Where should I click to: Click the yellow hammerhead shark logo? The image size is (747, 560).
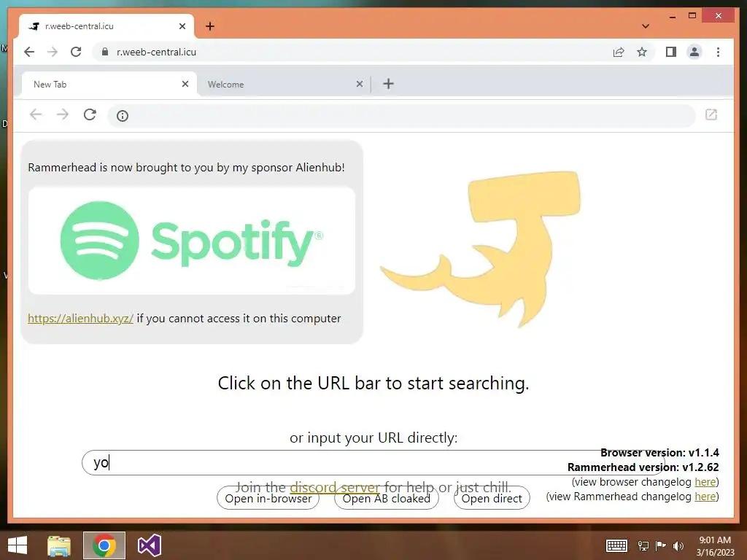[481, 249]
